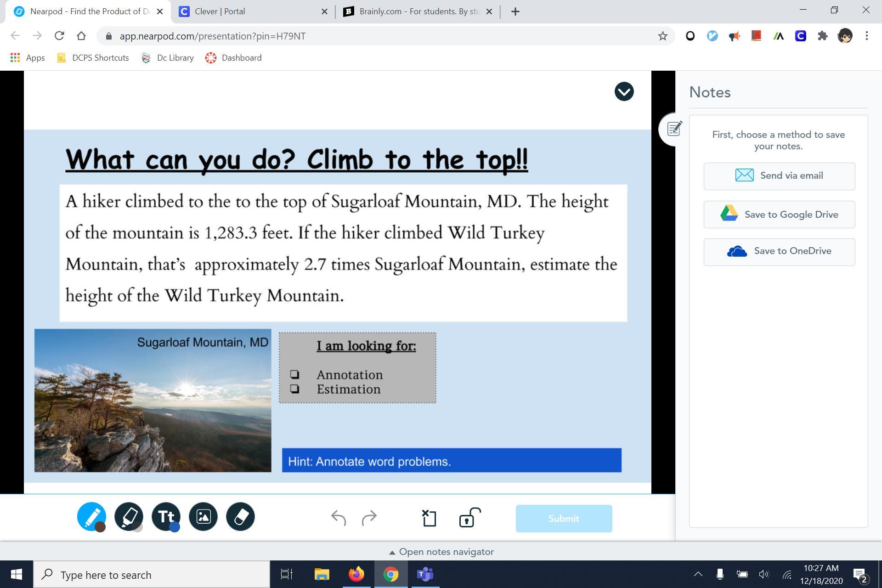Pick the pen's brown color dot
This screenshot has height=588, width=882.
click(100, 527)
